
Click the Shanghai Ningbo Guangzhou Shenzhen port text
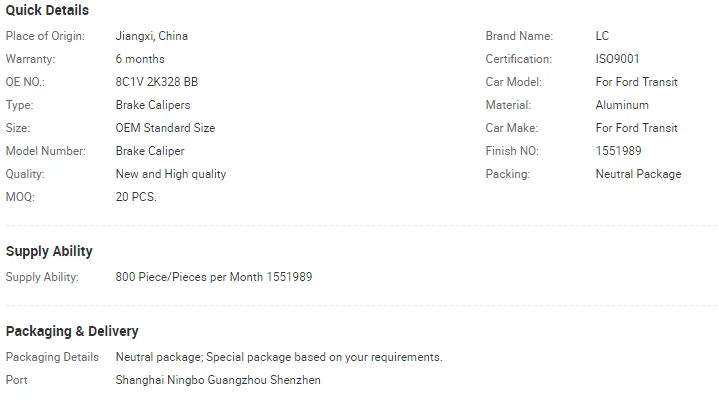tap(218, 380)
